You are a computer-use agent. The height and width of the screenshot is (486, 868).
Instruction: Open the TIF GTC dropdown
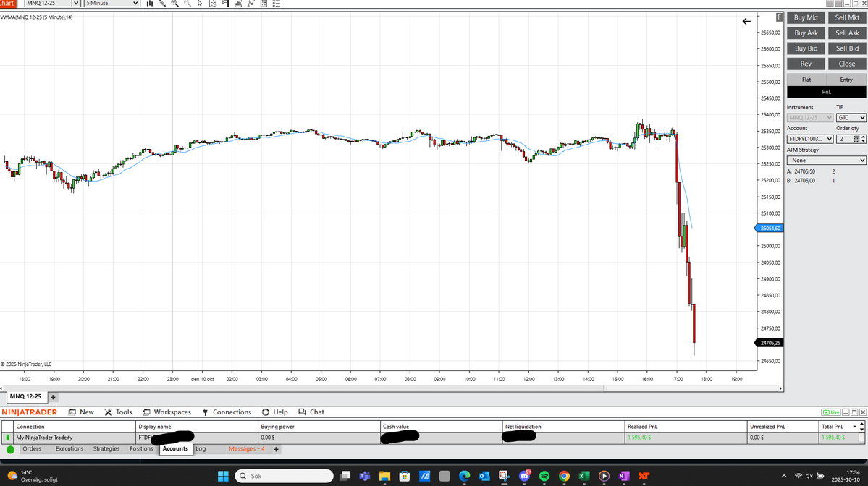pos(851,118)
